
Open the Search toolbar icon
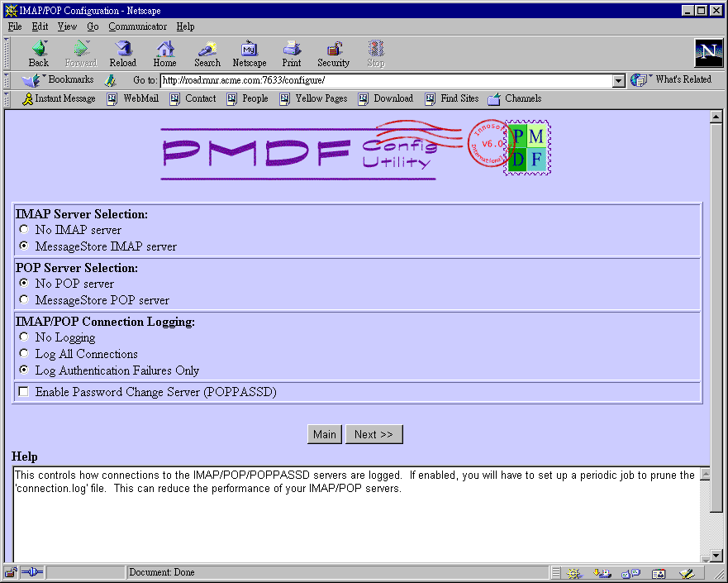pos(207,53)
